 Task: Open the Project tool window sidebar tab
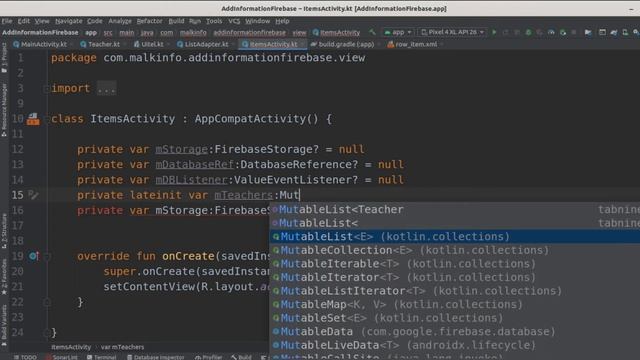pos(4,58)
